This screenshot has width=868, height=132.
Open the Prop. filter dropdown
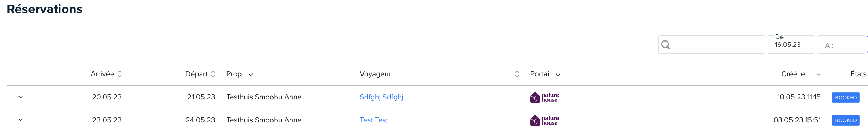(x=250, y=75)
